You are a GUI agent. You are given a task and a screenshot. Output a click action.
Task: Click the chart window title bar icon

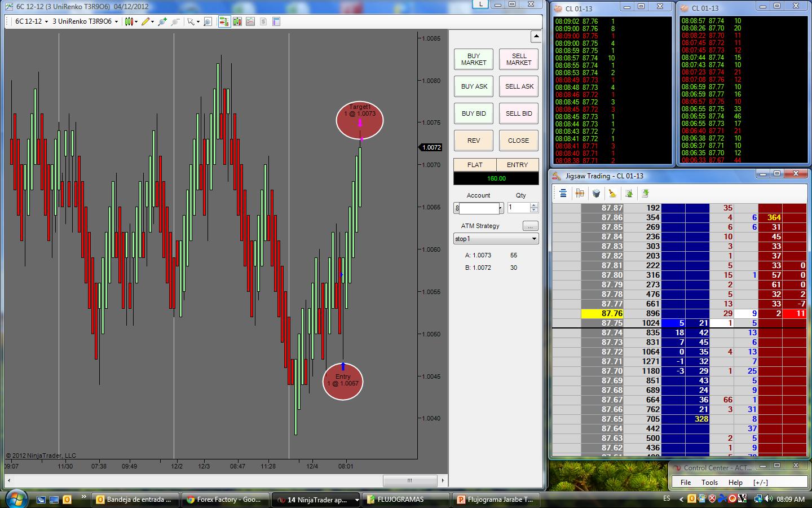9,7
